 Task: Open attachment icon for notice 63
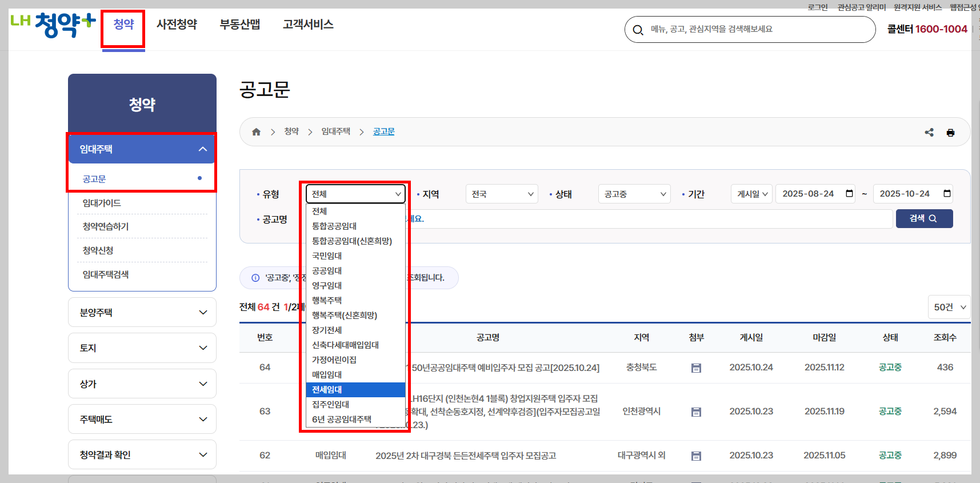[696, 412]
